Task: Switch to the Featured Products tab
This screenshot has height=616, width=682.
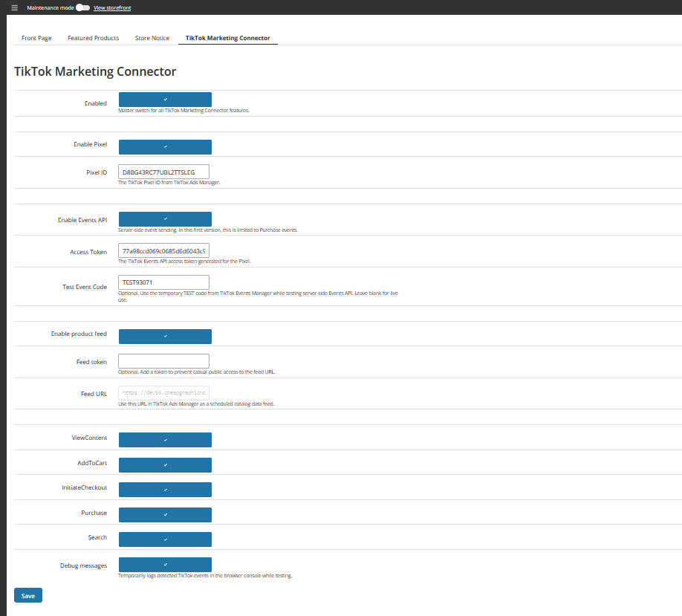Action: pos(93,38)
